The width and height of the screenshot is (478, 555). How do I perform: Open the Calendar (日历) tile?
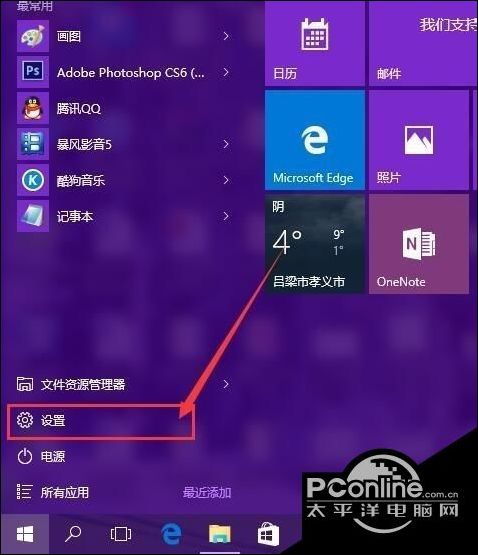pos(315,43)
